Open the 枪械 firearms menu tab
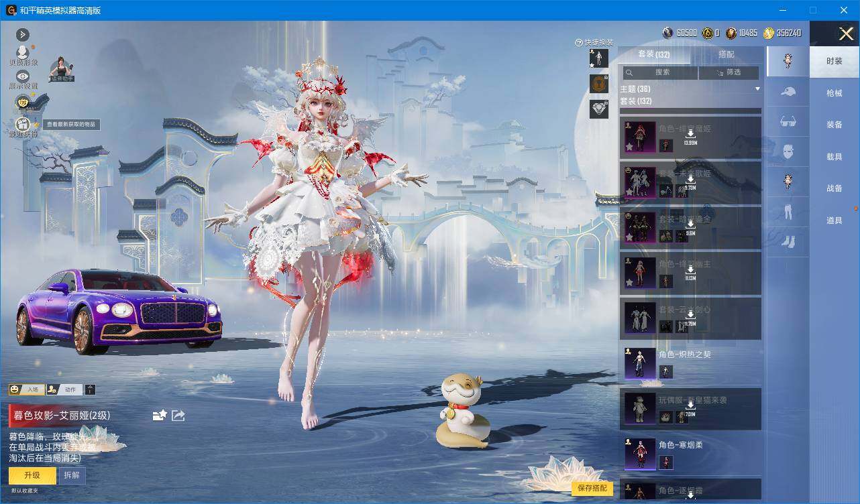860x504 pixels. (x=835, y=93)
